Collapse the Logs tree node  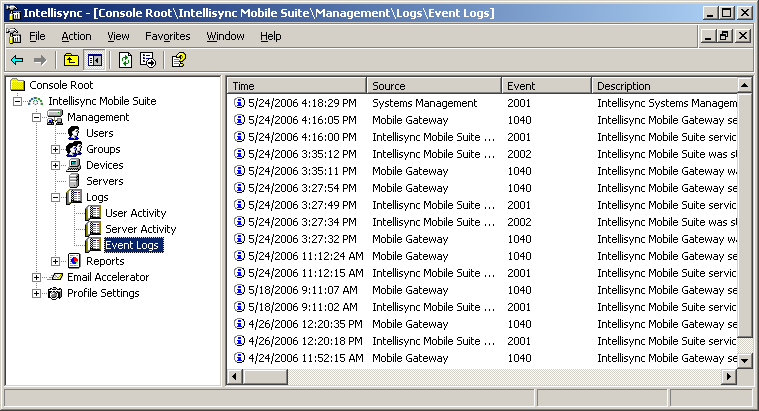tap(55, 198)
